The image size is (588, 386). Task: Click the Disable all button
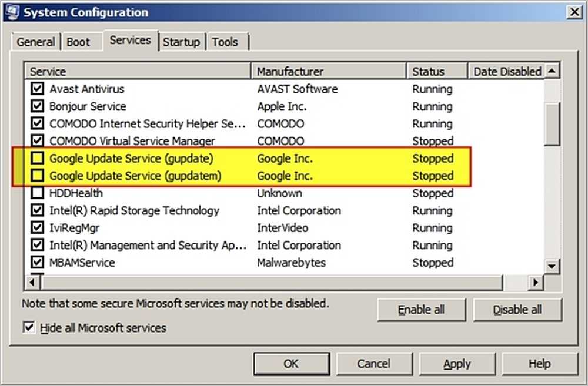pos(517,310)
